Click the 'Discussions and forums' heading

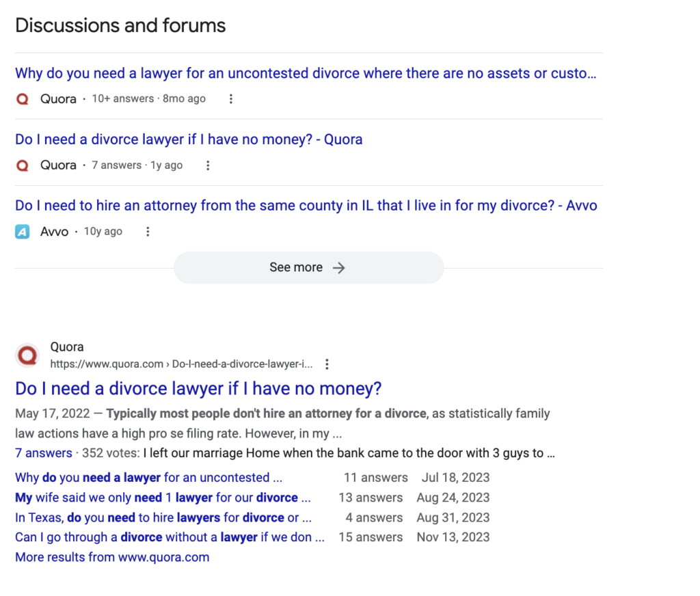120,25
